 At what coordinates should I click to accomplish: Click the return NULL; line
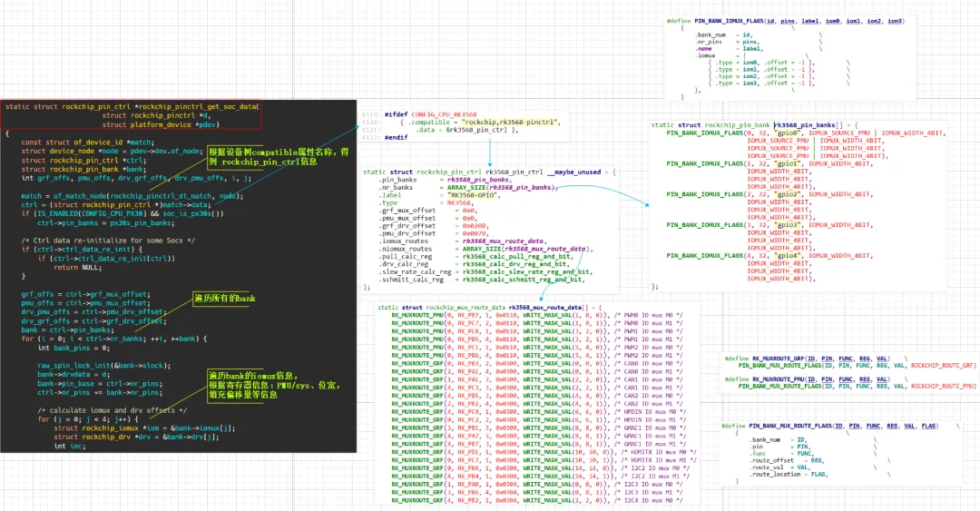tap(77, 267)
